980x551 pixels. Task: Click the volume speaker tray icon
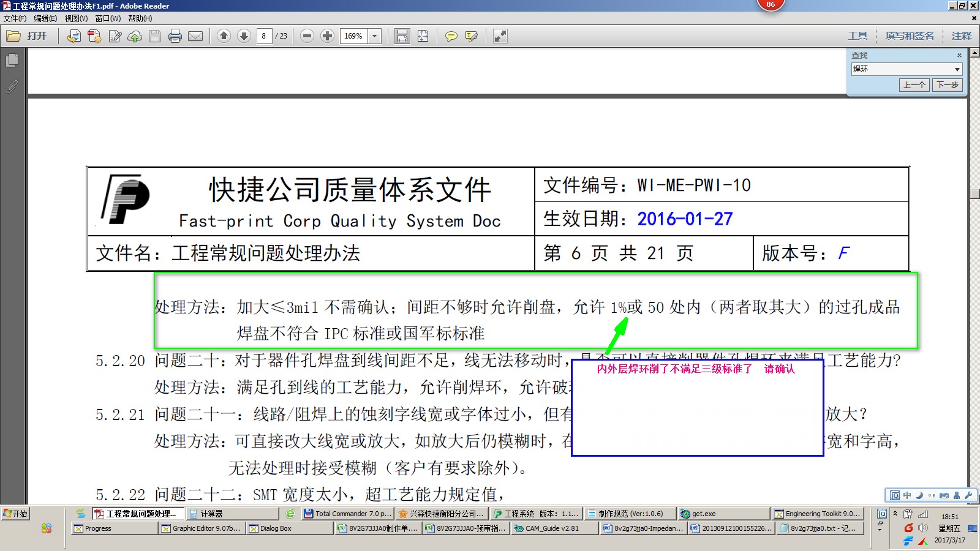click(923, 528)
